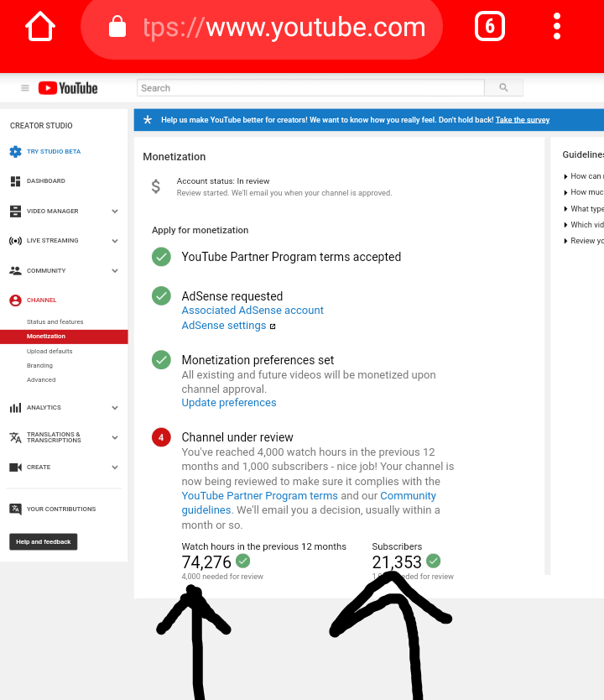Click into the YouTube Search field
604x700 pixels.
(x=310, y=87)
